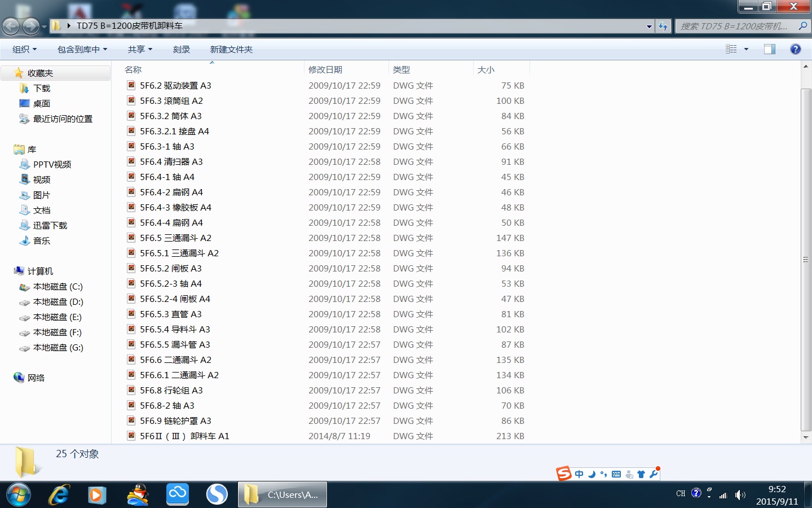Toggle Sogou Chinese/English mode 中

click(x=579, y=474)
